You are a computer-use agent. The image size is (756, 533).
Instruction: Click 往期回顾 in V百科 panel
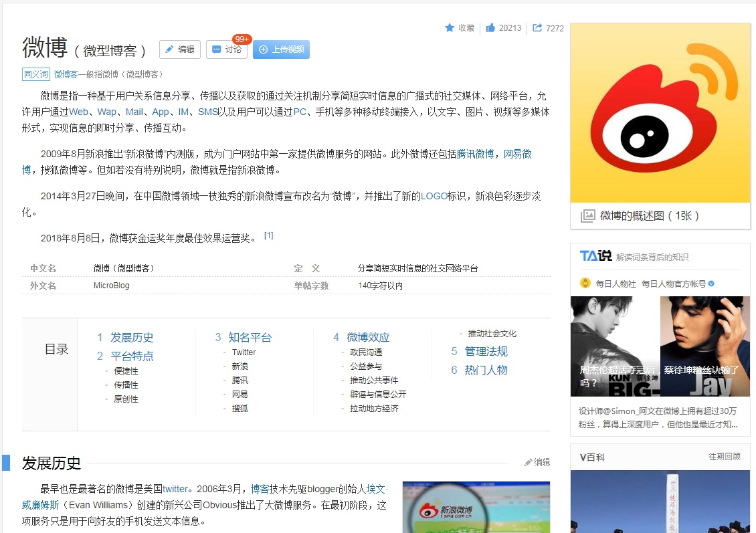coord(724,456)
